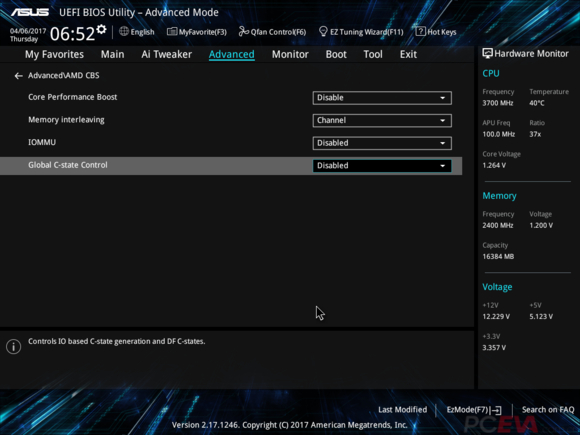This screenshot has height=435, width=580.
Task: Click Search on FAQ
Action: [x=548, y=409]
